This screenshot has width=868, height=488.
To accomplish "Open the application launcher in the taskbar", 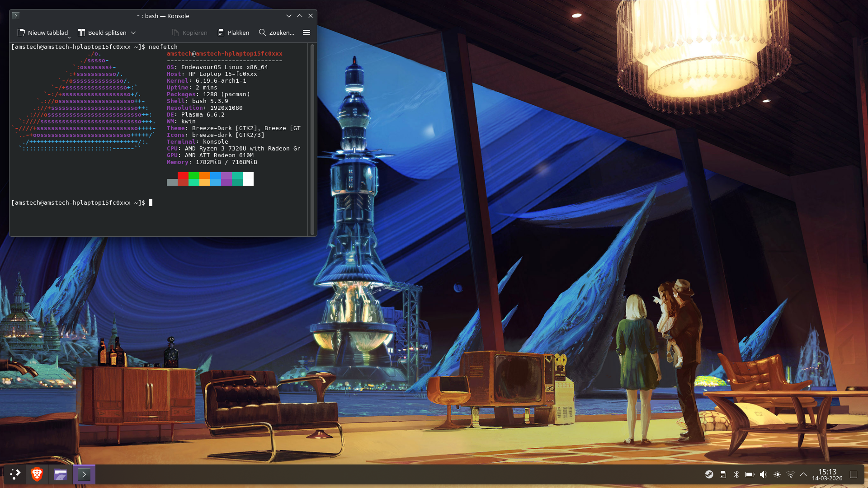I will click(15, 474).
